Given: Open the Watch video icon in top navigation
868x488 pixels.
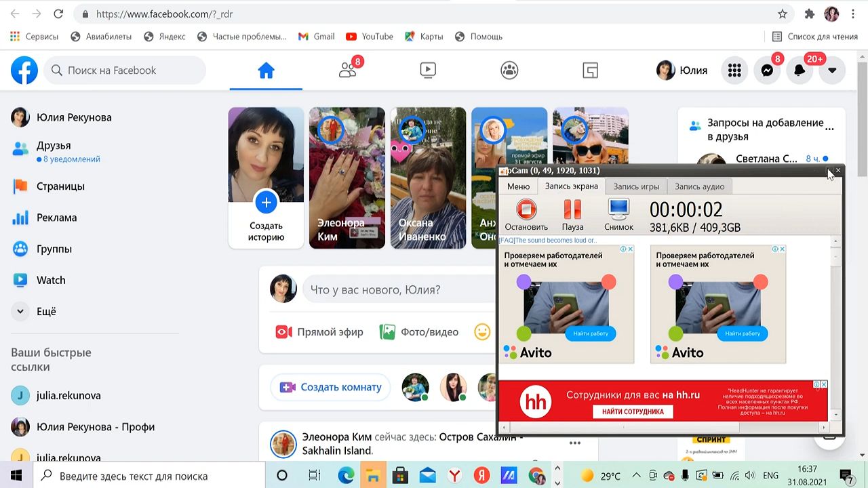Looking at the screenshot, I should 428,70.
